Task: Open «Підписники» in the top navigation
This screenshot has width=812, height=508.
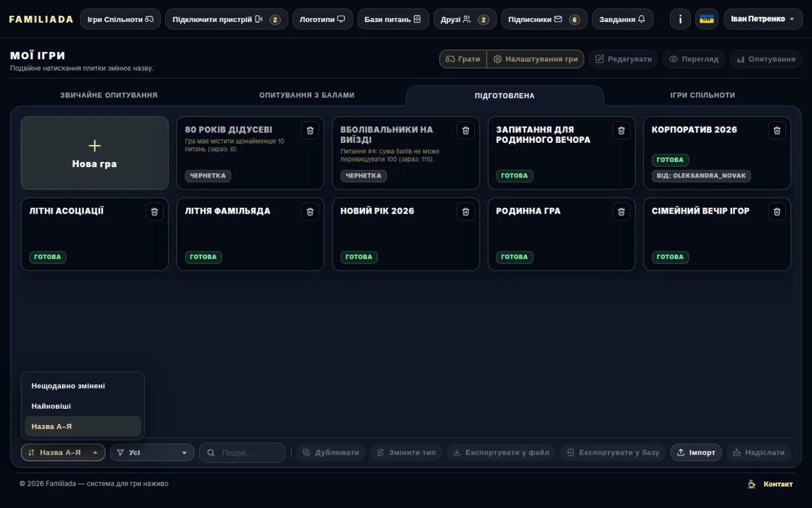Action: point(544,19)
